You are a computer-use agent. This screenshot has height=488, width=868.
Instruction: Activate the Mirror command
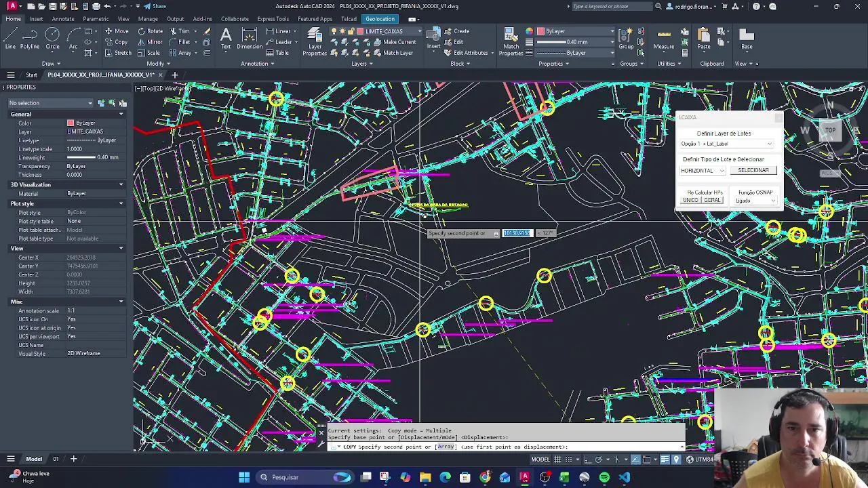coord(150,42)
